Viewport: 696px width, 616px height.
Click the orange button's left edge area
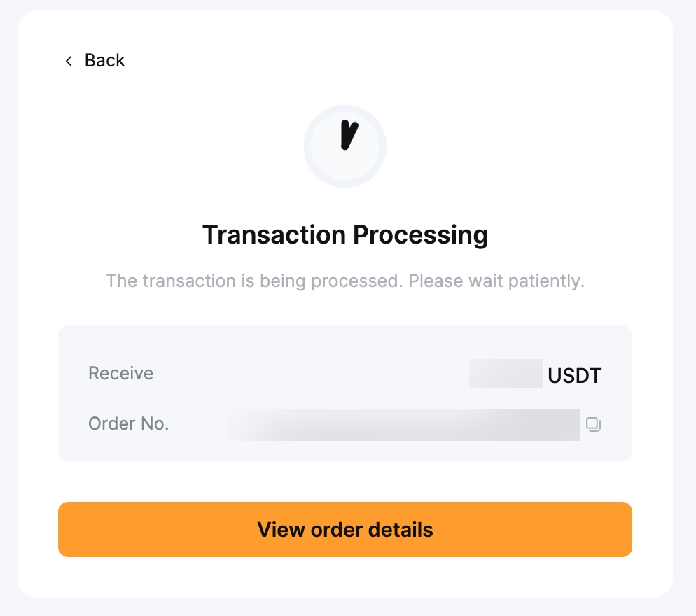click(x=77, y=529)
